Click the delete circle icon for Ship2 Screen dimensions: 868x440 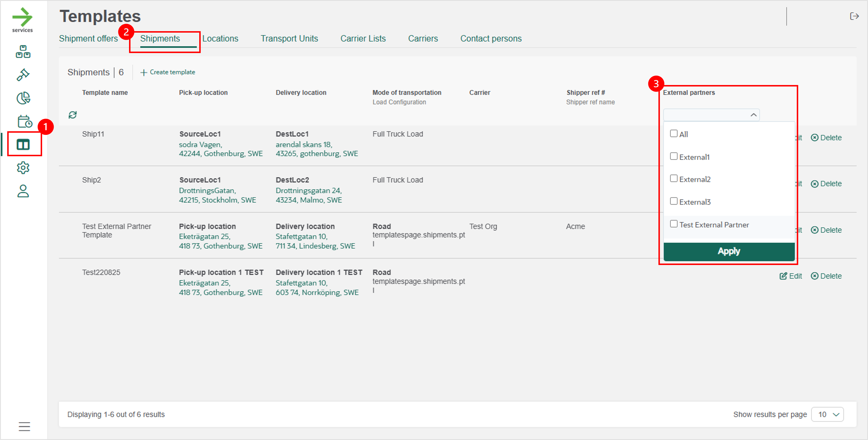[x=815, y=184]
